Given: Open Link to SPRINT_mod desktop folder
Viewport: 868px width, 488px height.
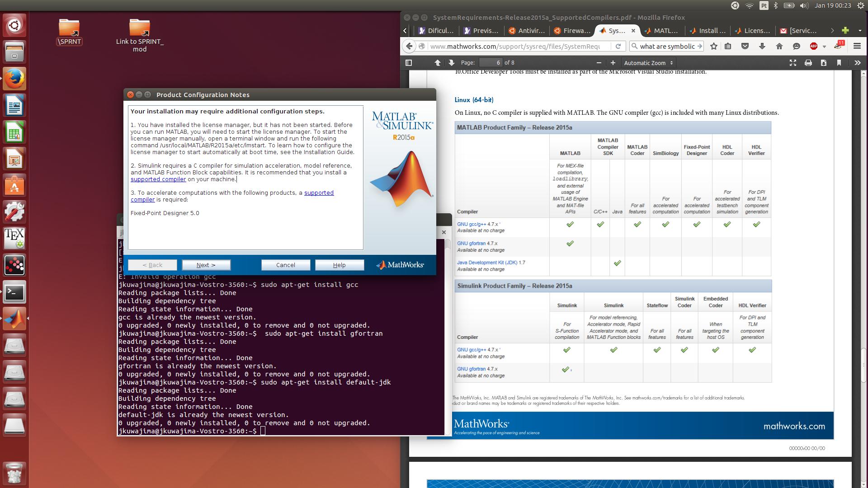Looking at the screenshot, I should pyautogui.click(x=140, y=36).
